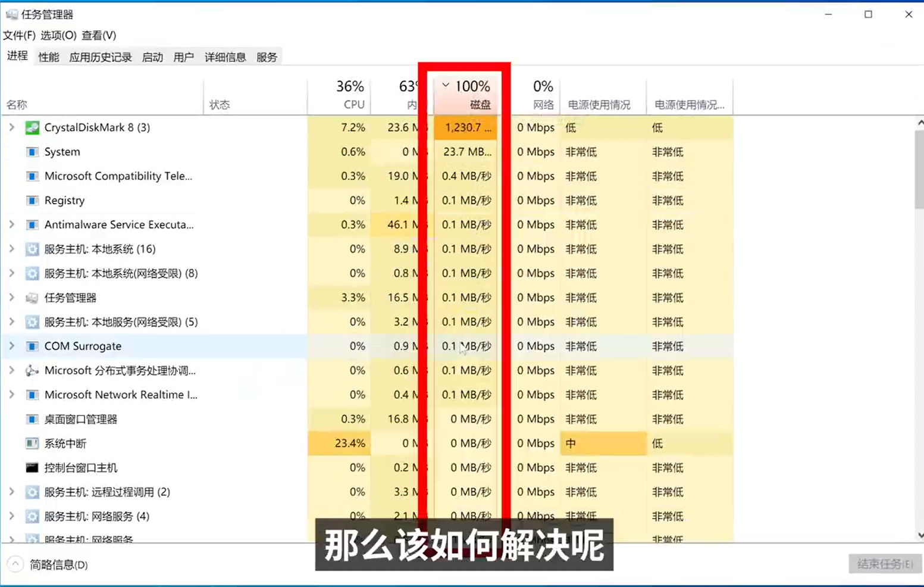
Task: Click the 简略信息(D) link
Action: (59, 564)
